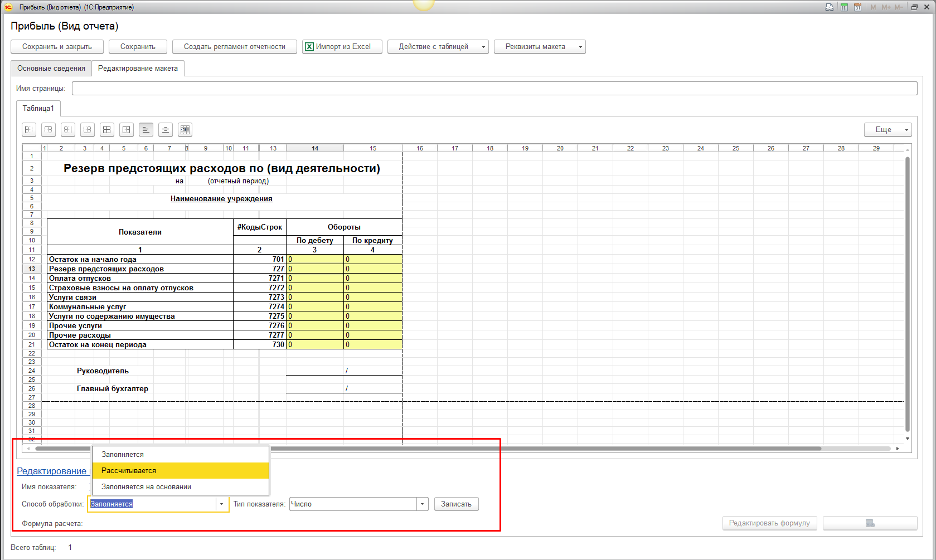Image resolution: width=936 pixels, height=560 pixels.
Task: Apply right border to selected cells
Action: [68, 130]
